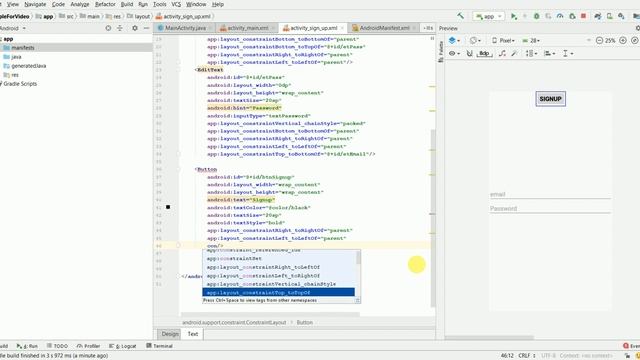Open the Terminal tool window
The width and height of the screenshot is (640, 360).
159,346
